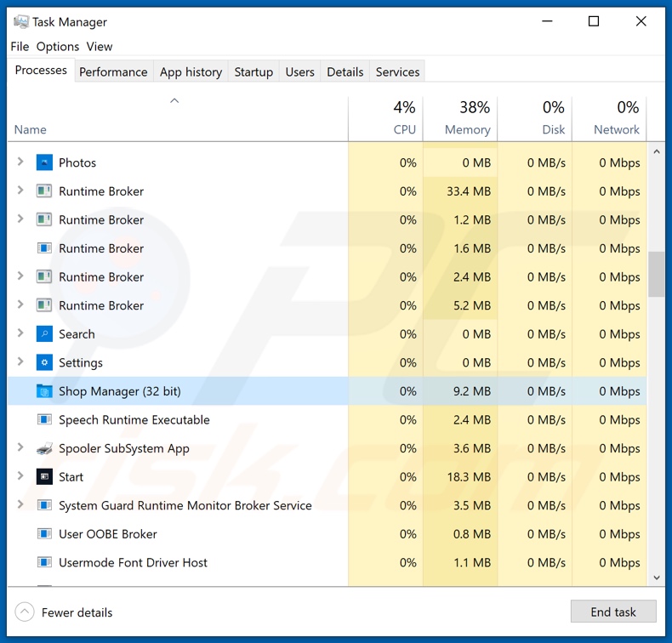
Task: Expand System Guard Runtime Monitor Broker Service
Action: (x=20, y=504)
